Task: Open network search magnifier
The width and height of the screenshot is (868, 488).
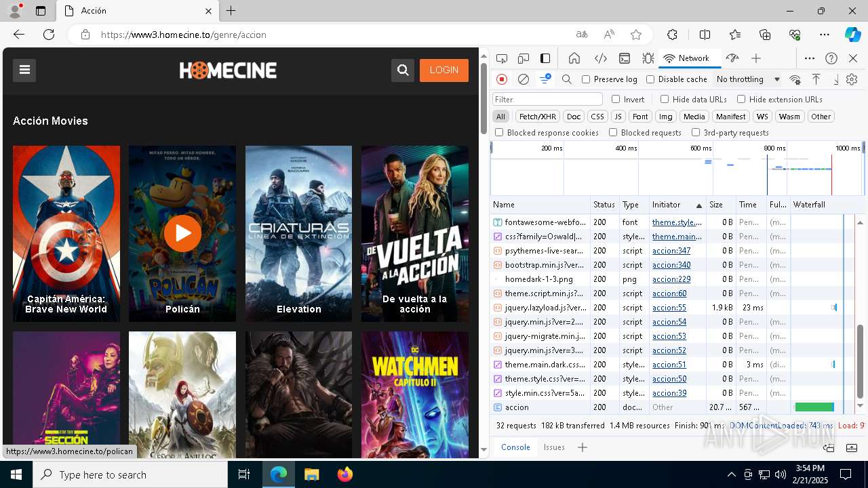Action: click(x=567, y=79)
